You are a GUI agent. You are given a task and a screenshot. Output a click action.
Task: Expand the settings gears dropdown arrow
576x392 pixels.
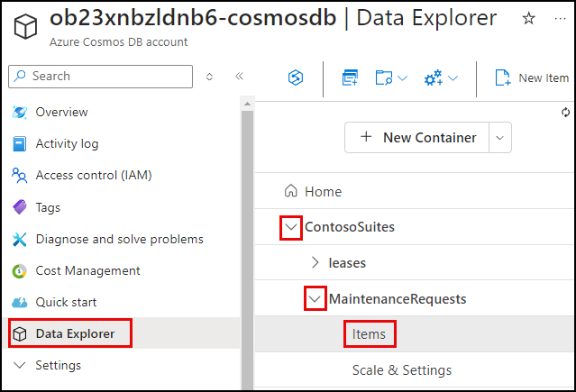click(x=453, y=77)
